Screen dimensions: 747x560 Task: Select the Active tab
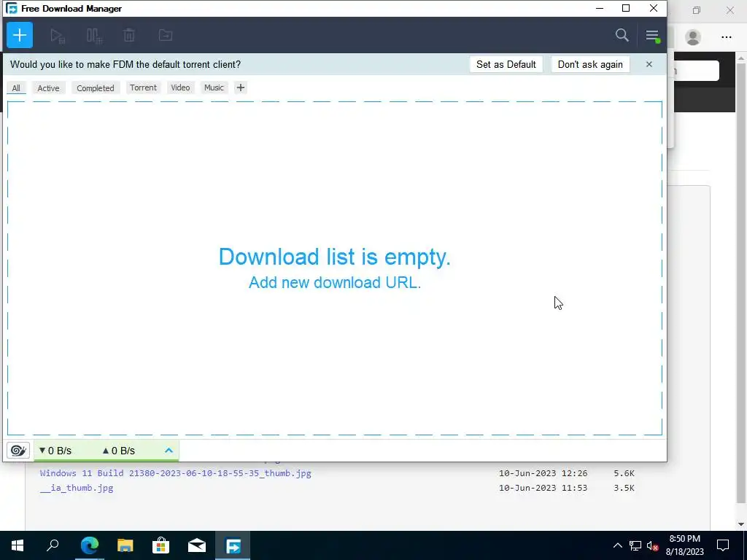tap(49, 88)
